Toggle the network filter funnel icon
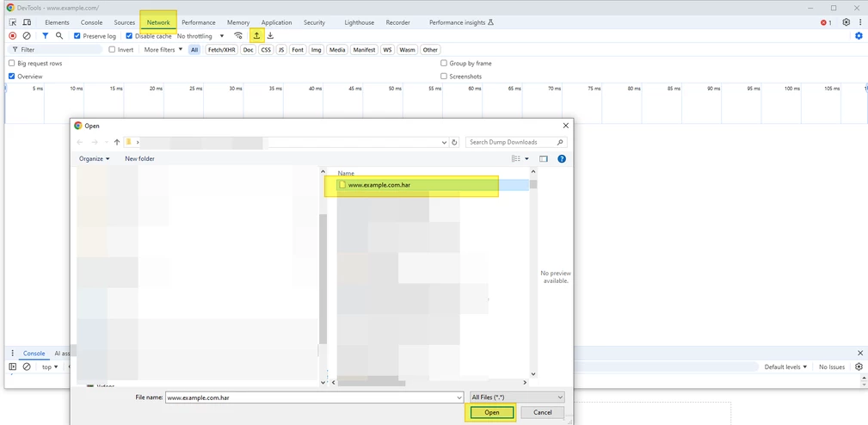 [x=46, y=36]
